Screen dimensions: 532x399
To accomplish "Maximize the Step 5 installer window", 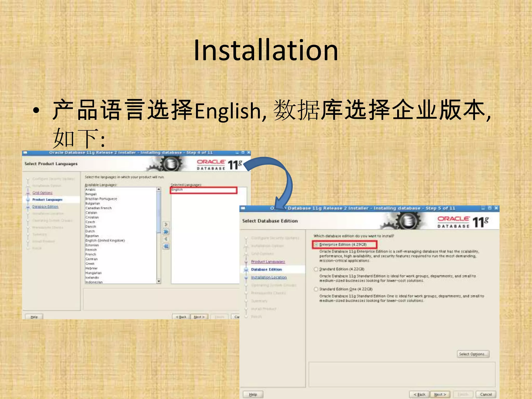I will tap(490, 208).
